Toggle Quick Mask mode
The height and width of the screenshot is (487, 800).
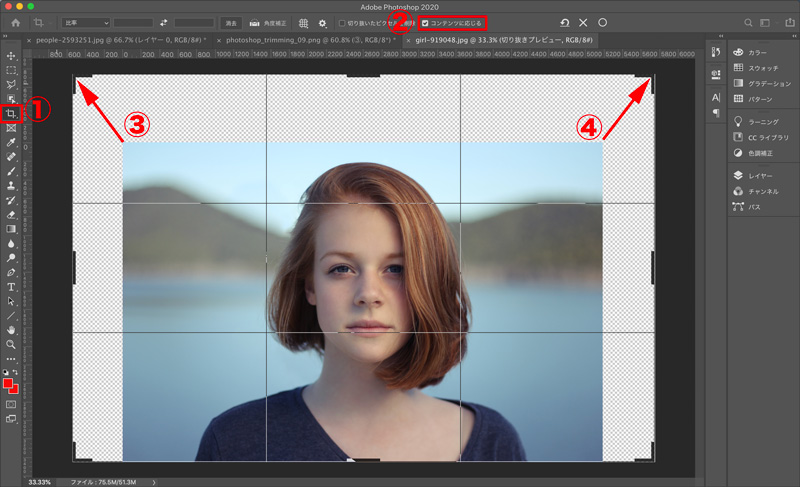(11, 404)
